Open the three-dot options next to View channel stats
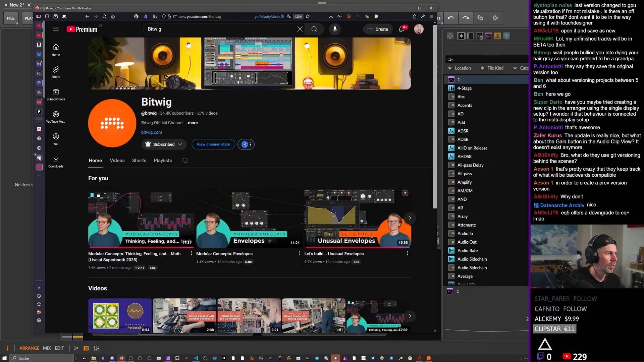The height and width of the screenshot is (362, 644). pos(251,144)
